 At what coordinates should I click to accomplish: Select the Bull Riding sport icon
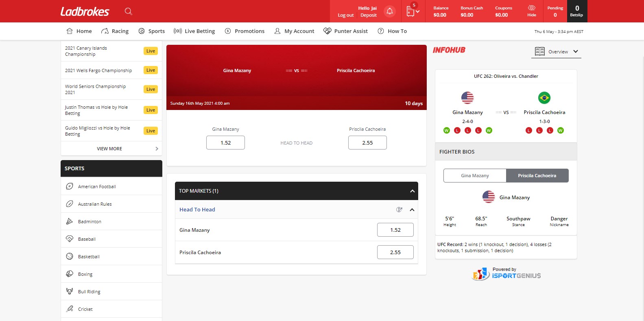[x=70, y=292]
